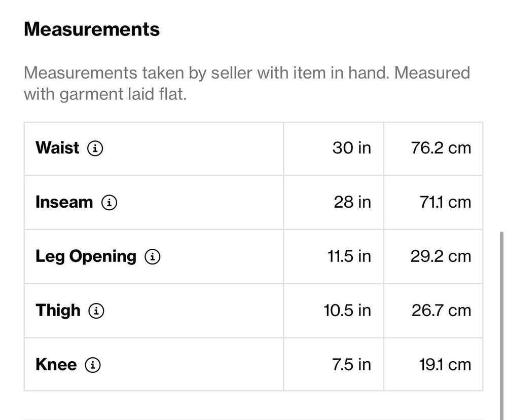Select the 30 in waist value

(x=352, y=148)
